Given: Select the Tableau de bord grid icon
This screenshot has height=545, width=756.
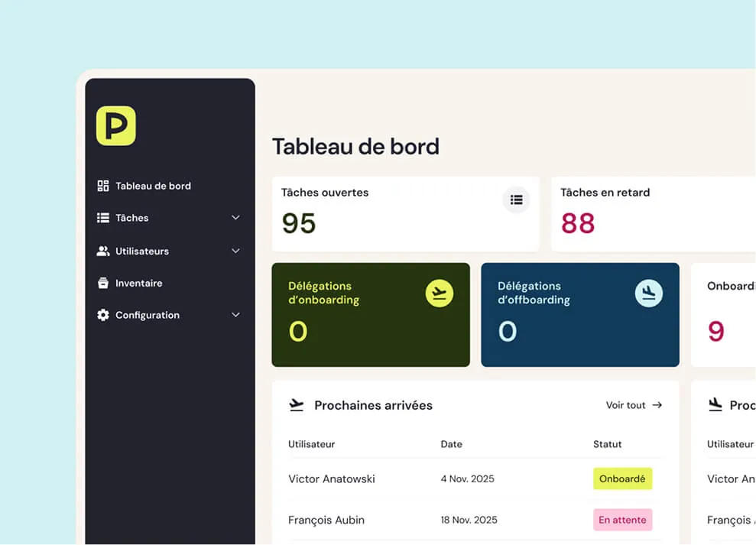Looking at the screenshot, I should (x=102, y=185).
